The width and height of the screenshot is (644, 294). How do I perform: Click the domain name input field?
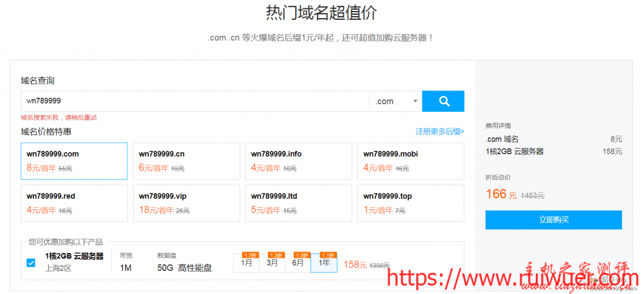[x=194, y=101]
